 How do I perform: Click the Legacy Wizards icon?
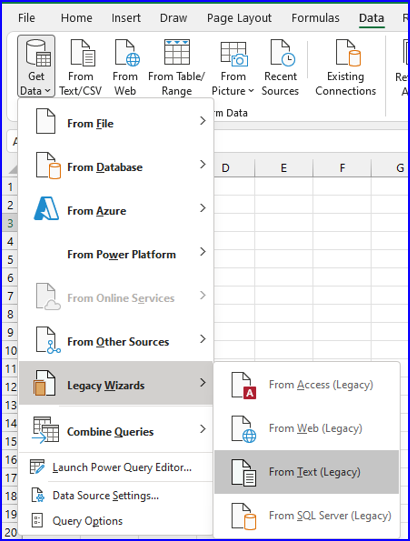tap(44, 383)
